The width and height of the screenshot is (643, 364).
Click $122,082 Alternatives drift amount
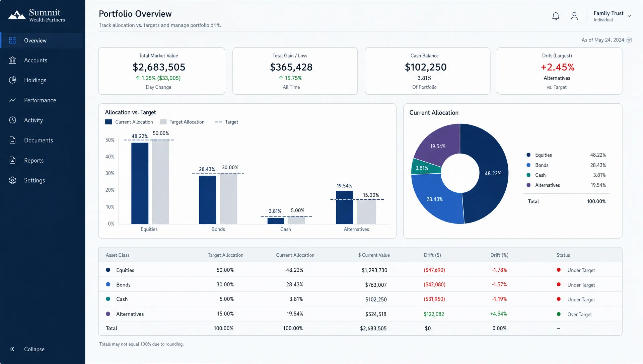click(434, 314)
